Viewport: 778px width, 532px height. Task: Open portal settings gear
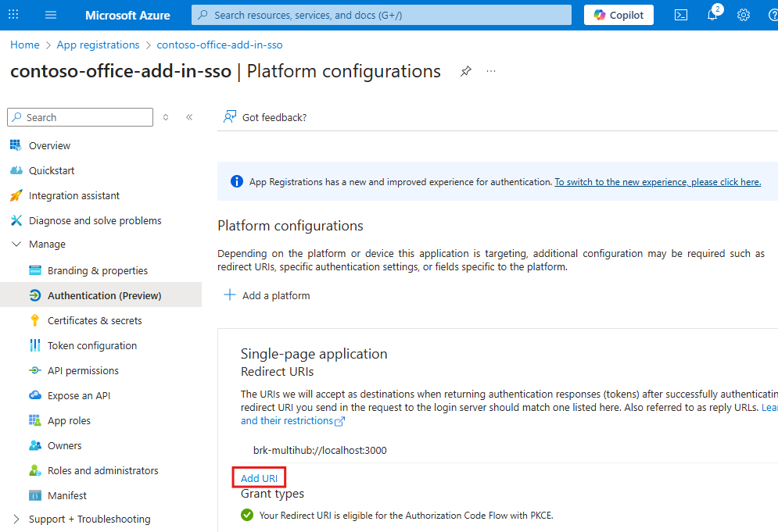743,15
